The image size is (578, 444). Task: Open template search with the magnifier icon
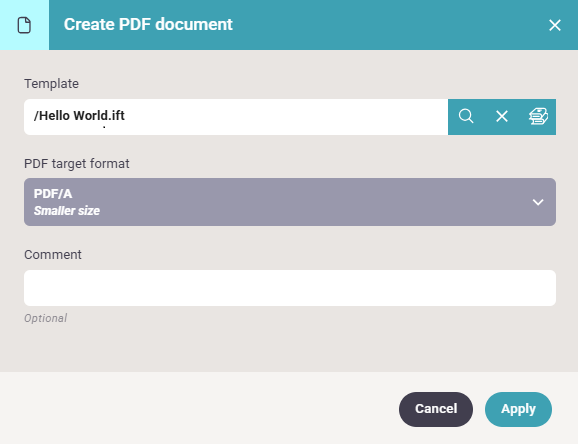[x=466, y=116]
